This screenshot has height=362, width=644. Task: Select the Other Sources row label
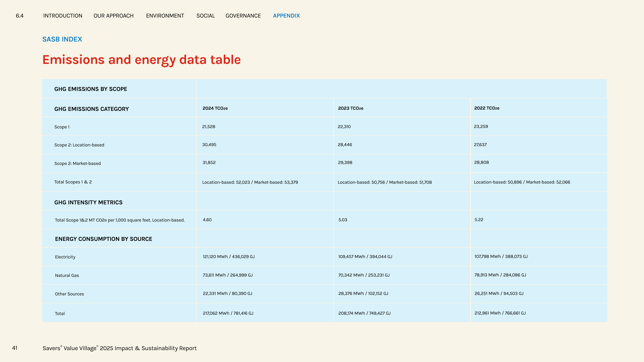coord(70,294)
